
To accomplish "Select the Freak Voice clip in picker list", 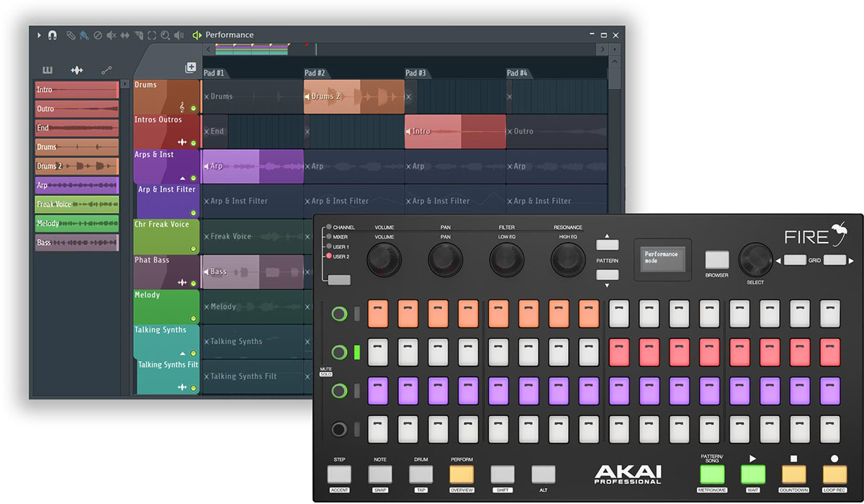I will (76, 204).
